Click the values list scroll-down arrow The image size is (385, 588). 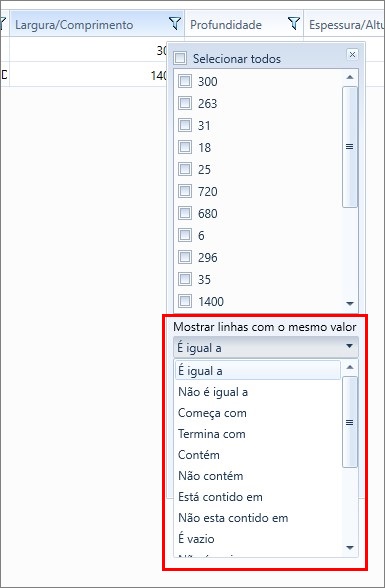pyautogui.click(x=350, y=303)
